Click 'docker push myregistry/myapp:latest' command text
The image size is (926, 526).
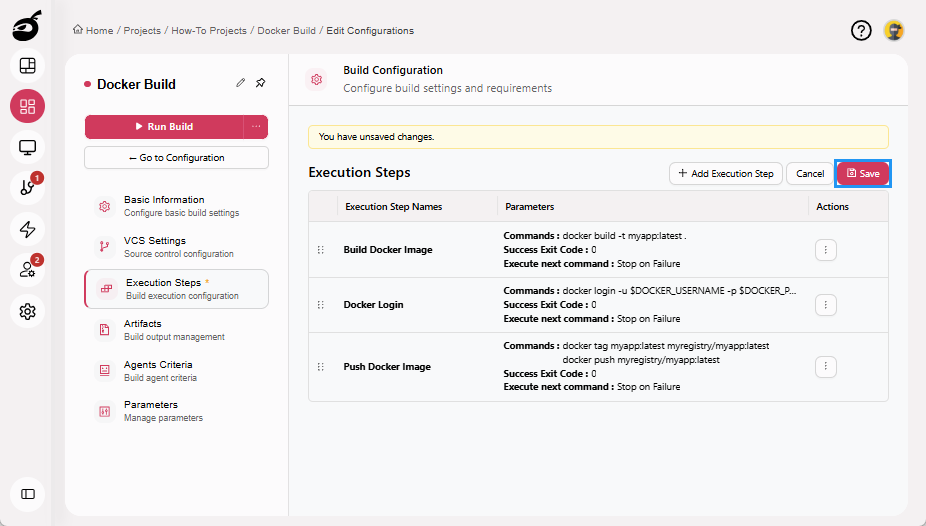pyautogui.click(x=641, y=360)
